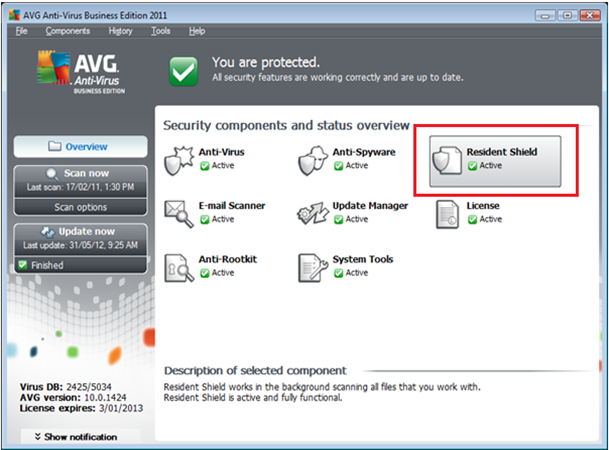This screenshot has width=609, height=450.
Task: Open the History menu
Action: tap(120, 31)
